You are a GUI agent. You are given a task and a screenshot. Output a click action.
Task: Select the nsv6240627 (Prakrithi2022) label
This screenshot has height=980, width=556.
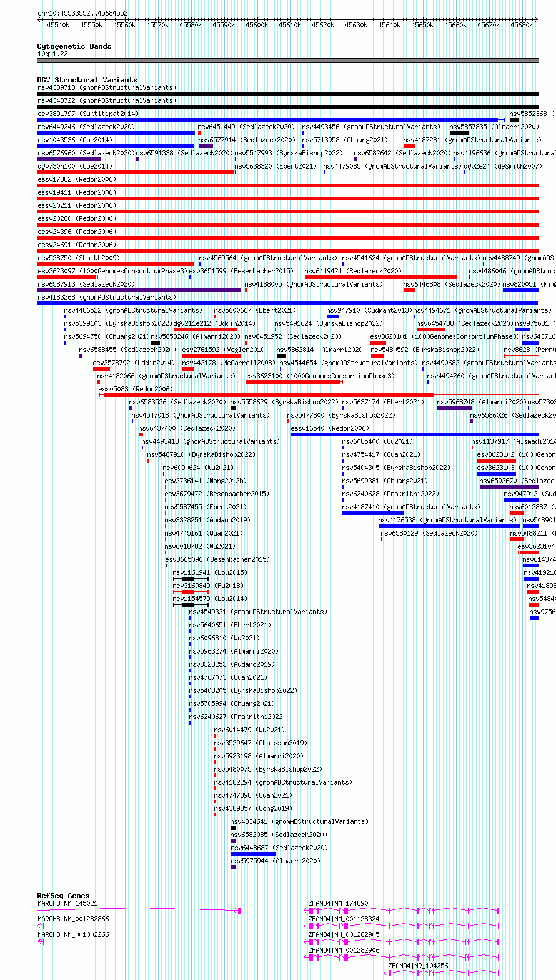tap(237, 717)
